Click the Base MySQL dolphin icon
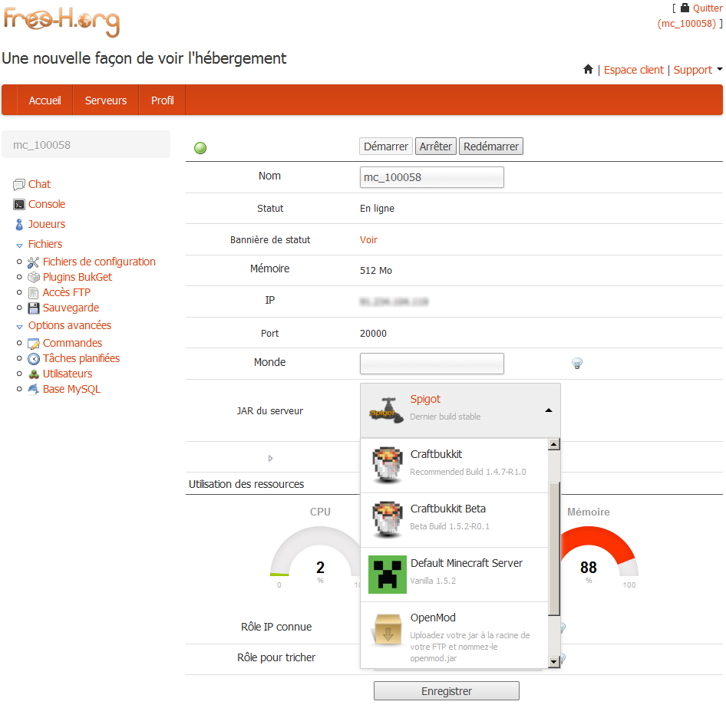 coord(34,390)
